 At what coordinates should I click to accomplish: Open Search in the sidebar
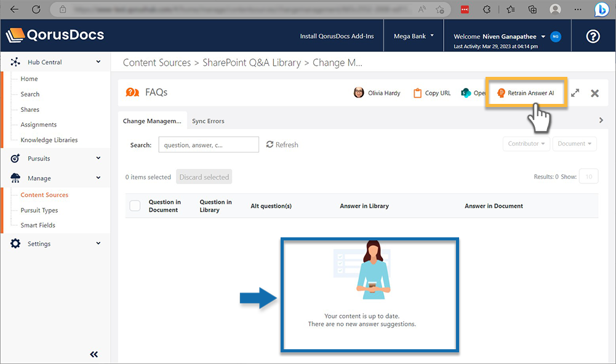point(30,94)
